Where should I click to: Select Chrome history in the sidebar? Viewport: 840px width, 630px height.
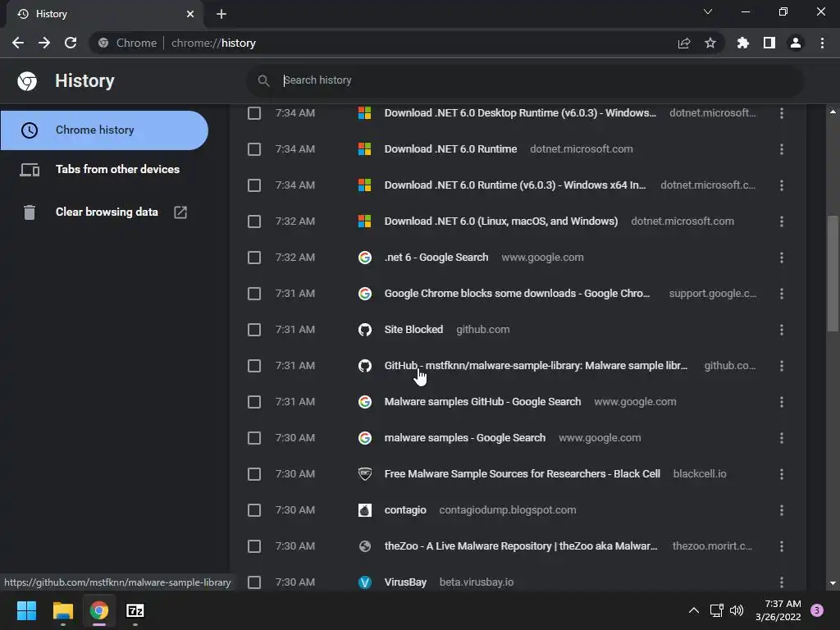pyautogui.click(x=104, y=130)
